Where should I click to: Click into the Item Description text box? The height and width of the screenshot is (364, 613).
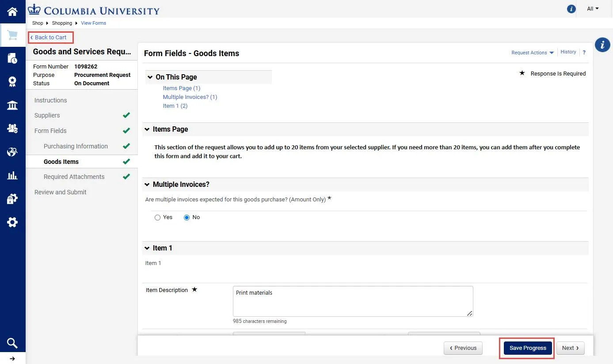click(x=353, y=301)
